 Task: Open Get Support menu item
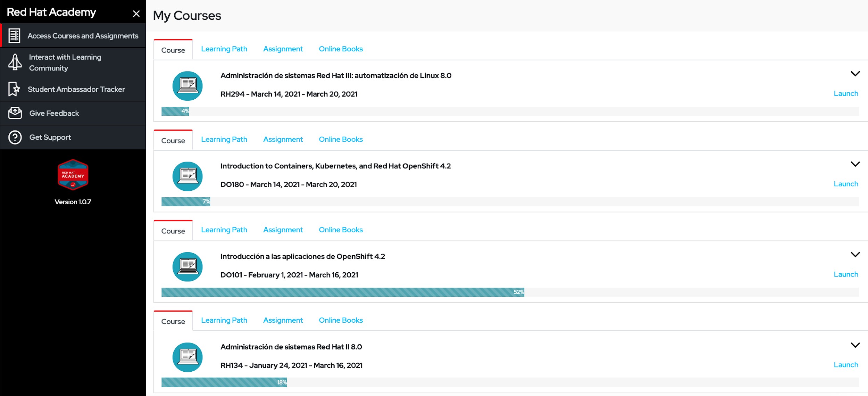pyautogui.click(x=73, y=137)
